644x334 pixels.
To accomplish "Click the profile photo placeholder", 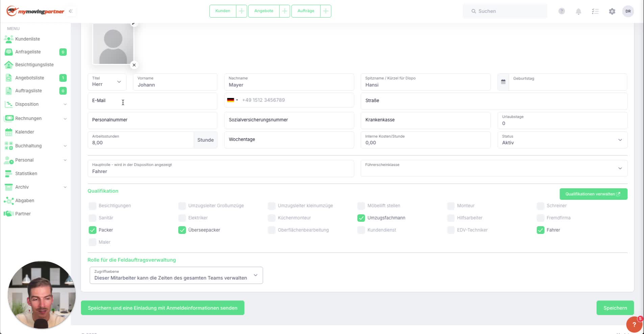I will tap(113, 44).
